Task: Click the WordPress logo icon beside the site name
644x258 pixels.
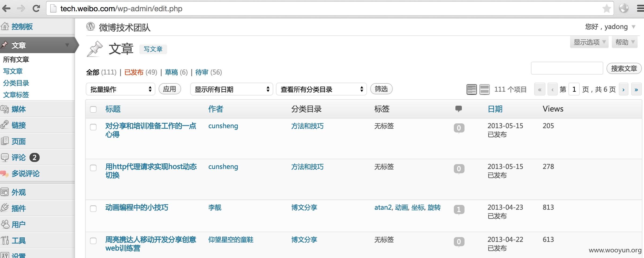Action: click(x=91, y=26)
